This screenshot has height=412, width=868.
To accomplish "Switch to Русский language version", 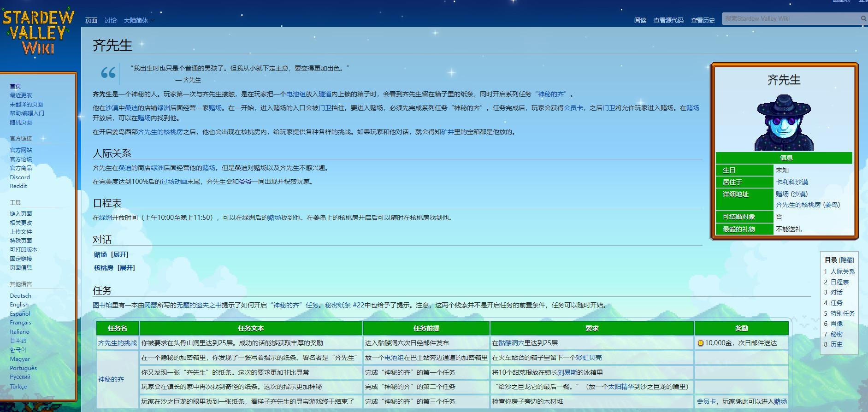I will 20,377.
